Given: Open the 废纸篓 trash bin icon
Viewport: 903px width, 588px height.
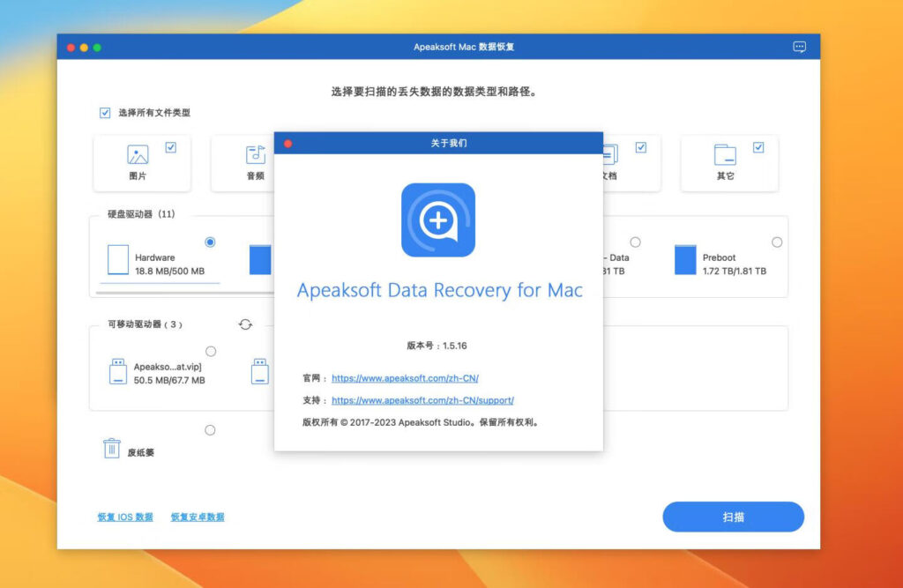Looking at the screenshot, I should 113,448.
